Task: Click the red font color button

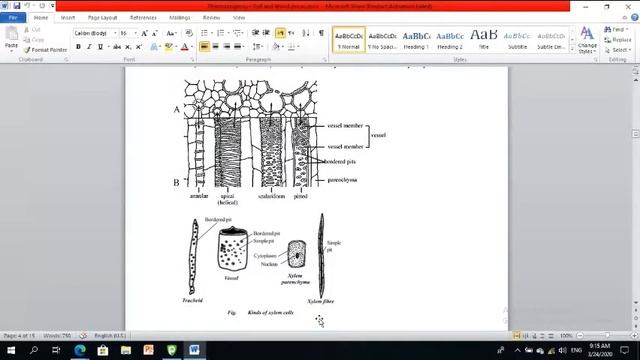Action: pyautogui.click(x=184, y=47)
